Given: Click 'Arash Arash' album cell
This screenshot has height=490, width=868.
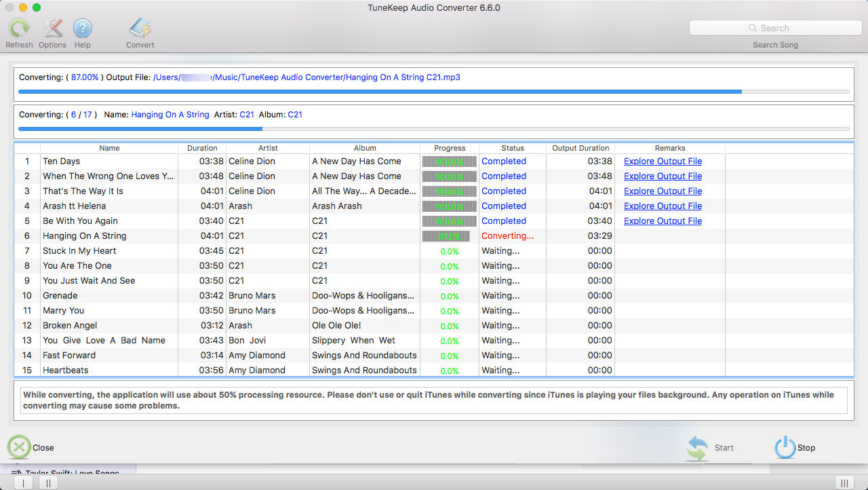Looking at the screenshot, I should pyautogui.click(x=336, y=206).
